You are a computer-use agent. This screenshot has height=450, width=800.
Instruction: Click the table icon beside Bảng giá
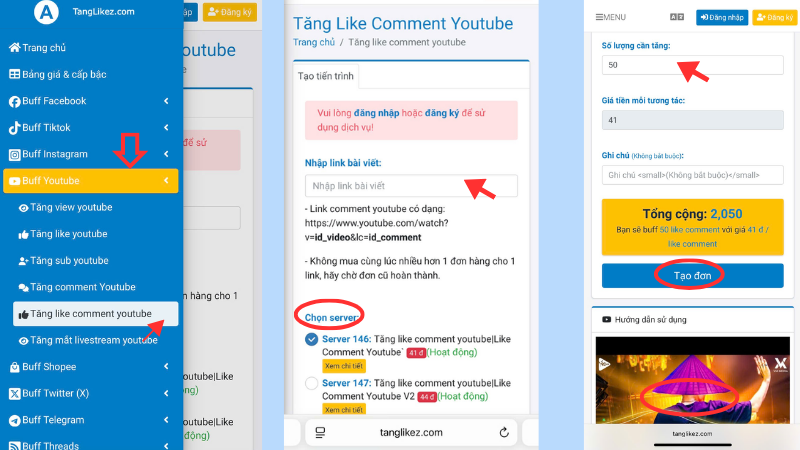[x=14, y=74]
